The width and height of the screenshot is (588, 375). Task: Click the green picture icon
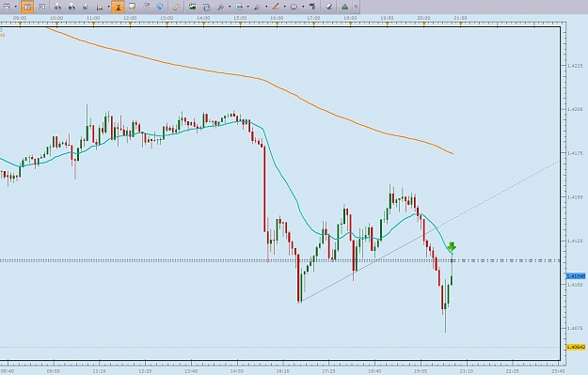[x=192, y=7]
